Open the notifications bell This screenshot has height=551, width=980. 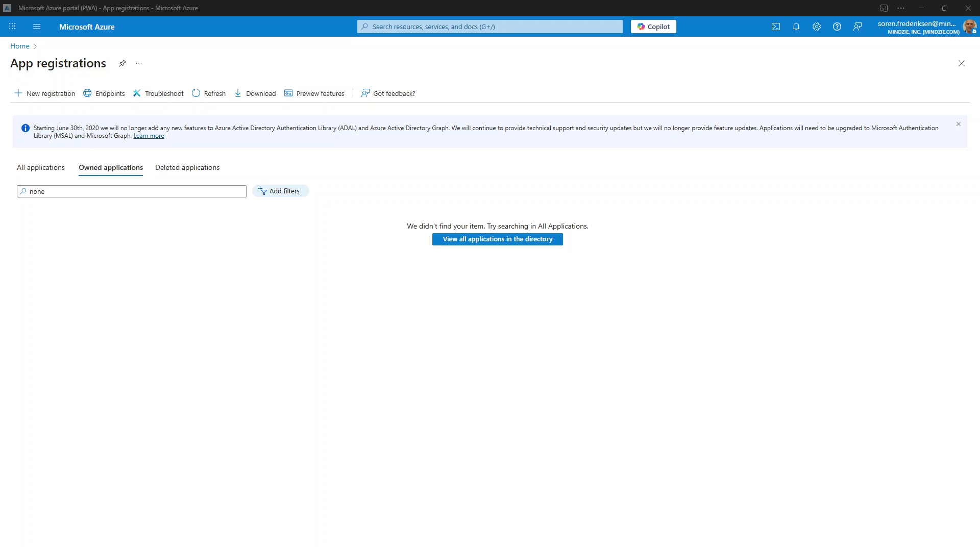pos(796,27)
